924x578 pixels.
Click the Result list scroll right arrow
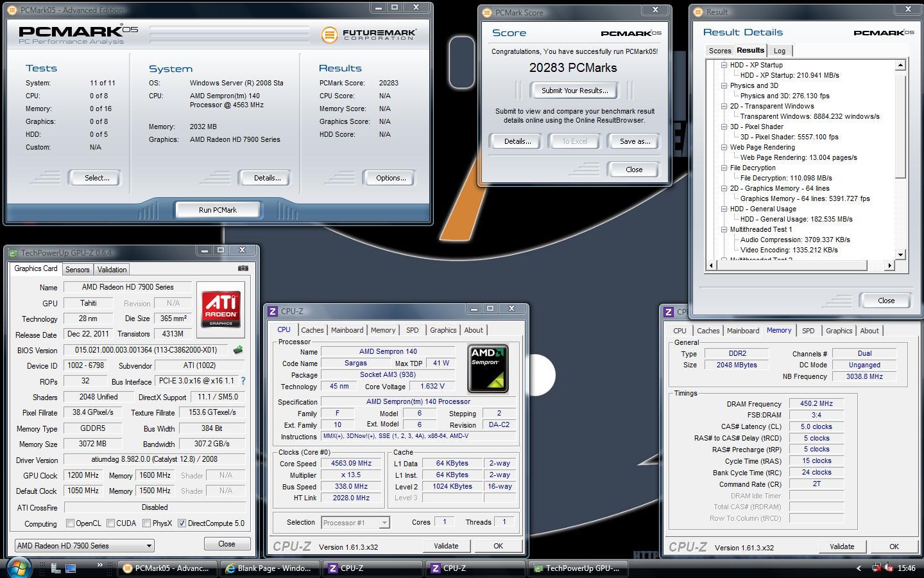tap(889, 265)
